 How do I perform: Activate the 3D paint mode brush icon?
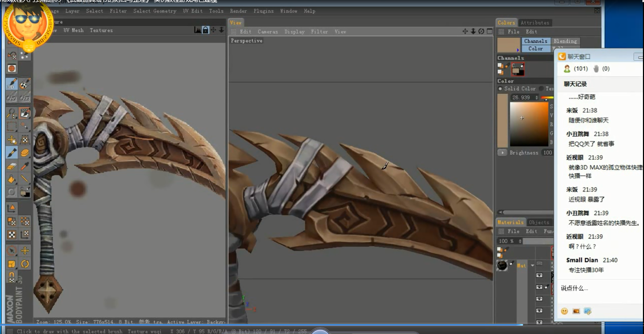click(12, 84)
